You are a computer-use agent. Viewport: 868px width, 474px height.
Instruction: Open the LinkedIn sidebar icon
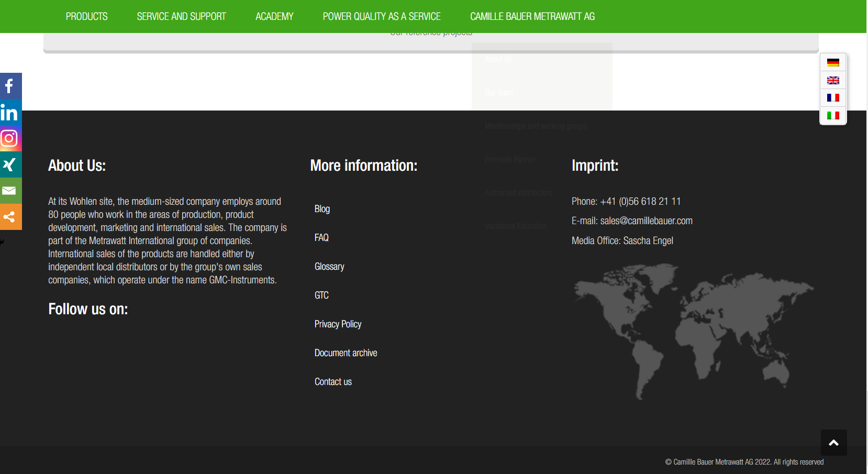click(10, 112)
